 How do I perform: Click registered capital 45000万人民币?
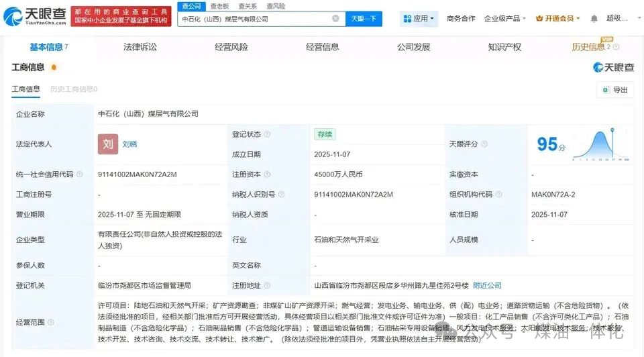click(338, 174)
